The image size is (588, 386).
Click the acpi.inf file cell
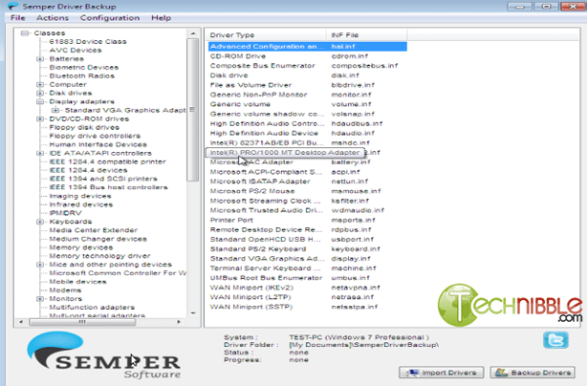tap(345, 172)
